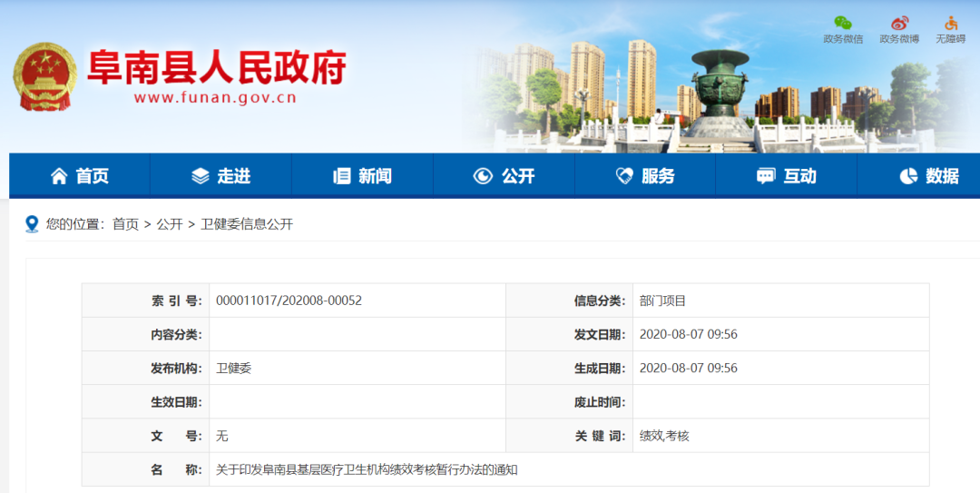Open the 新闻 navigation menu

(374, 176)
